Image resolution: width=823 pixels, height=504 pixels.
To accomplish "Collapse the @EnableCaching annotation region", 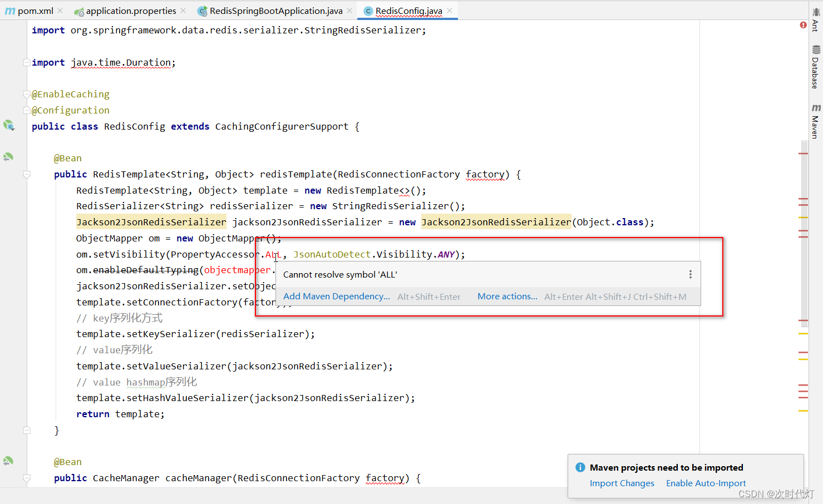I will pyautogui.click(x=26, y=94).
